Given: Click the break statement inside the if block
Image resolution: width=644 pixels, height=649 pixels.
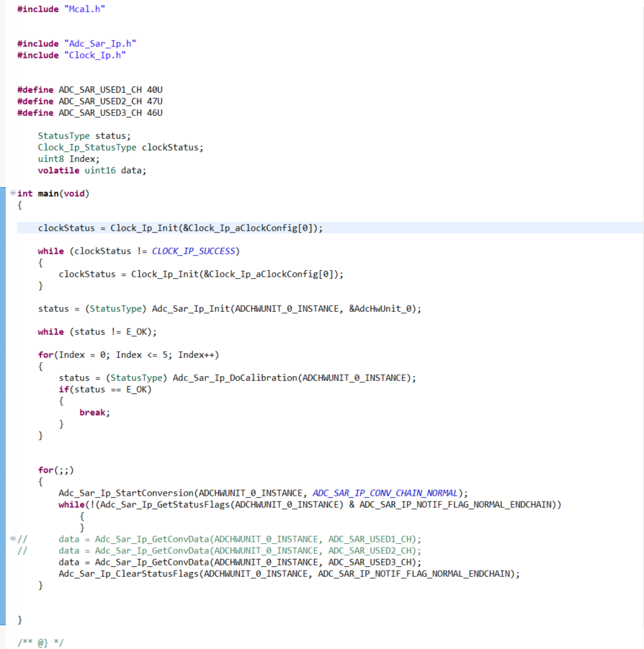Looking at the screenshot, I should (x=93, y=412).
